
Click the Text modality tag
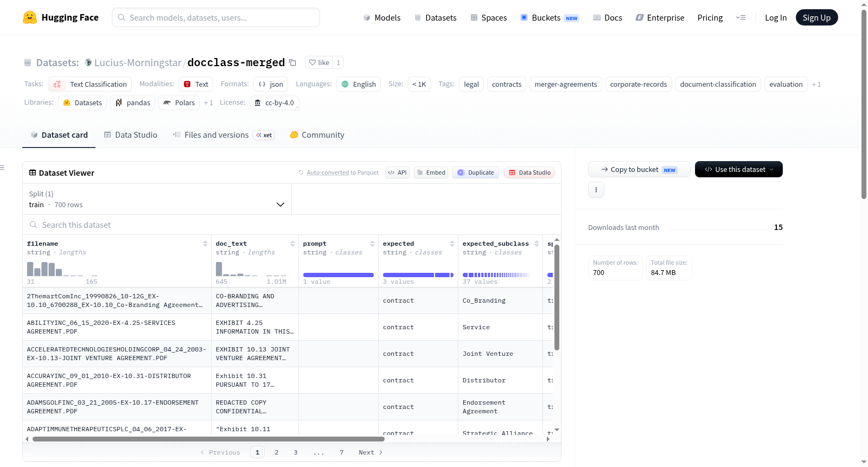coord(196,84)
